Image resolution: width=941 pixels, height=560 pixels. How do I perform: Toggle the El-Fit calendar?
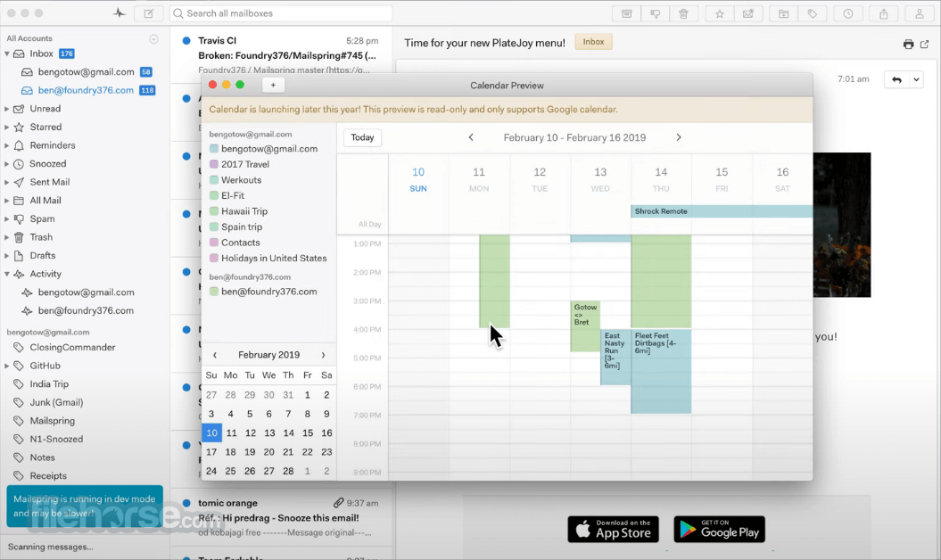coord(214,195)
